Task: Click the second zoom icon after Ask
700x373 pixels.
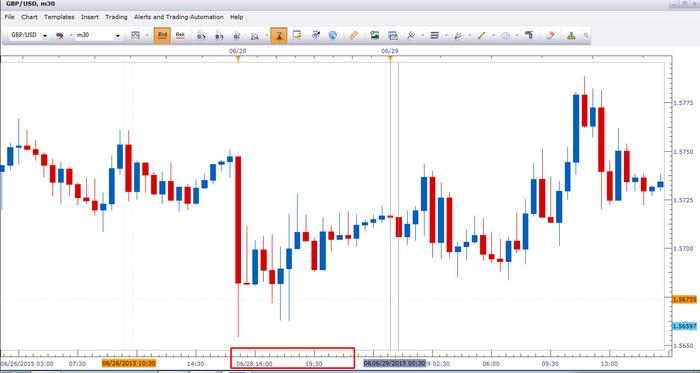Action: pos(219,36)
